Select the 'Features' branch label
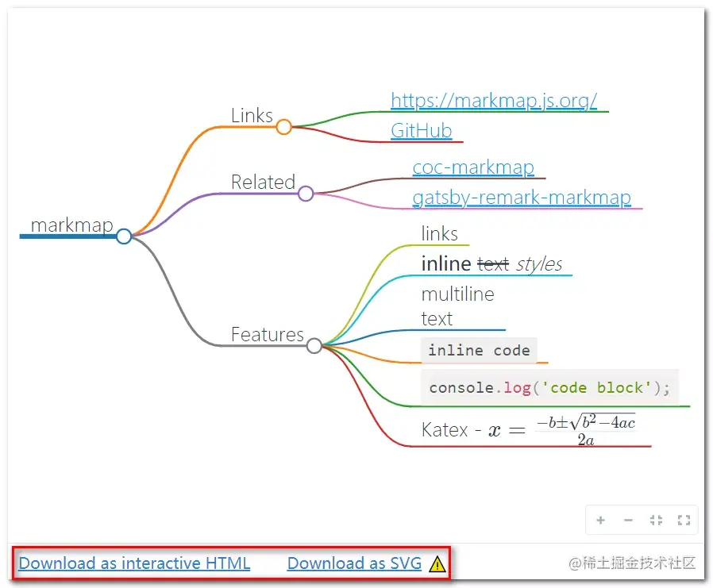Image resolution: width=713 pixels, height=588 pixels. click(268, 334)
